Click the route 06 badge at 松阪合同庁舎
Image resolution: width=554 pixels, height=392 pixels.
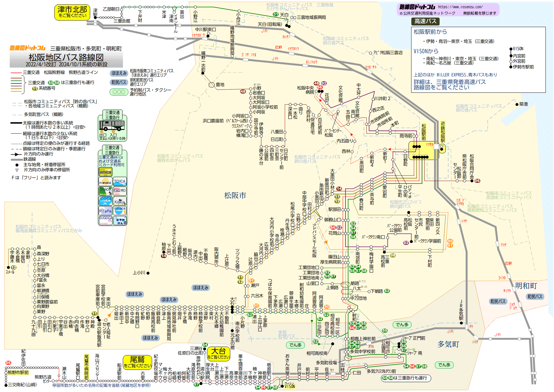[477, 181]
